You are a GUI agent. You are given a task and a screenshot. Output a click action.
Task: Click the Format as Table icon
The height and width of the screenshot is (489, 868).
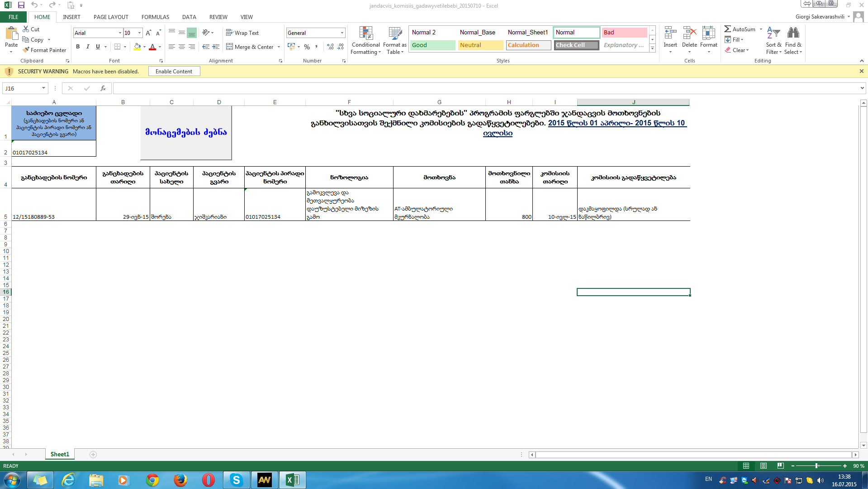pos(394,34)
